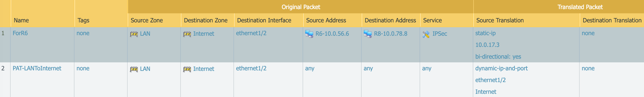Click the Internet zone icon in rule 2
Image resolution: width=644 pixels, height=97 pixels.
(x=187, y=69)
